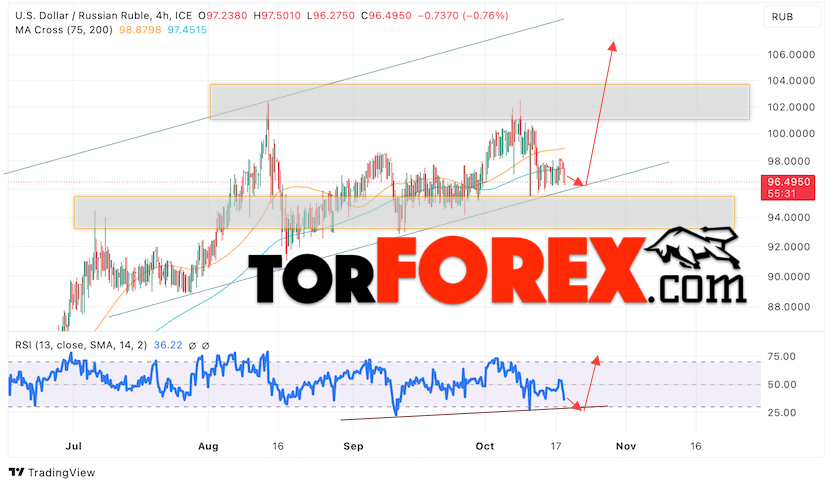This screenshot has width=833, height=487.
Task: Click the RSI (13, close, SMA, 14, 2) label
Action: tap(81, 345)
